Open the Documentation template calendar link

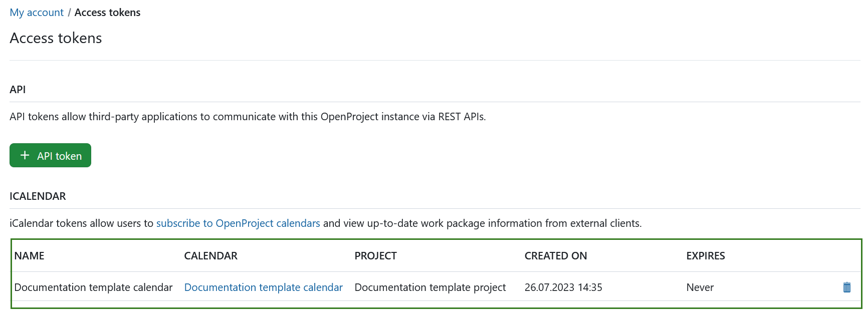coord(263,287)
